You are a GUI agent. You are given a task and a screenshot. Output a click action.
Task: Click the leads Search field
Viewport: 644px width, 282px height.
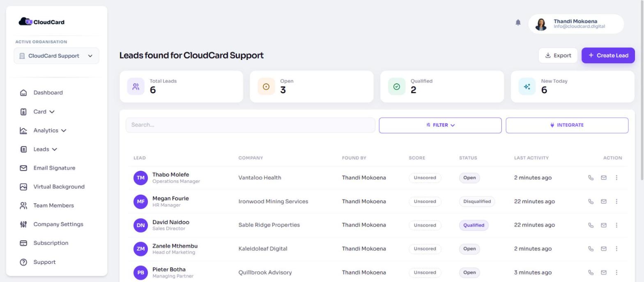(x=250, y=125)
